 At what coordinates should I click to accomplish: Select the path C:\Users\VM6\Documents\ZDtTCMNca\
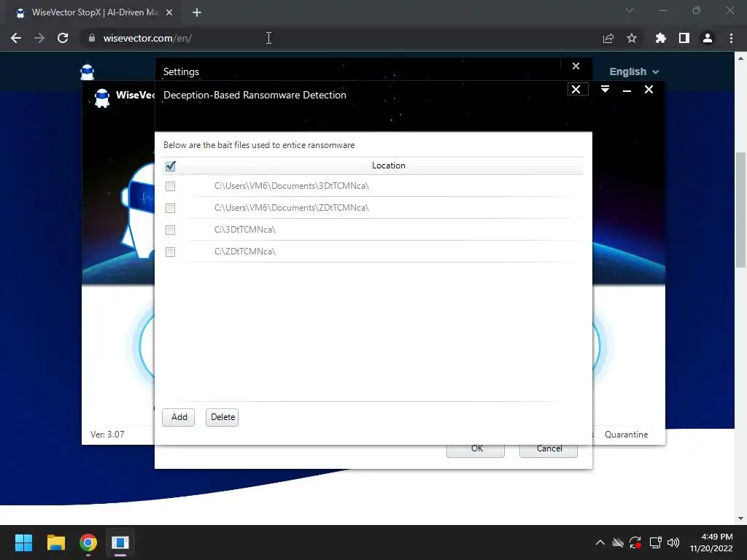click(292, 208)
